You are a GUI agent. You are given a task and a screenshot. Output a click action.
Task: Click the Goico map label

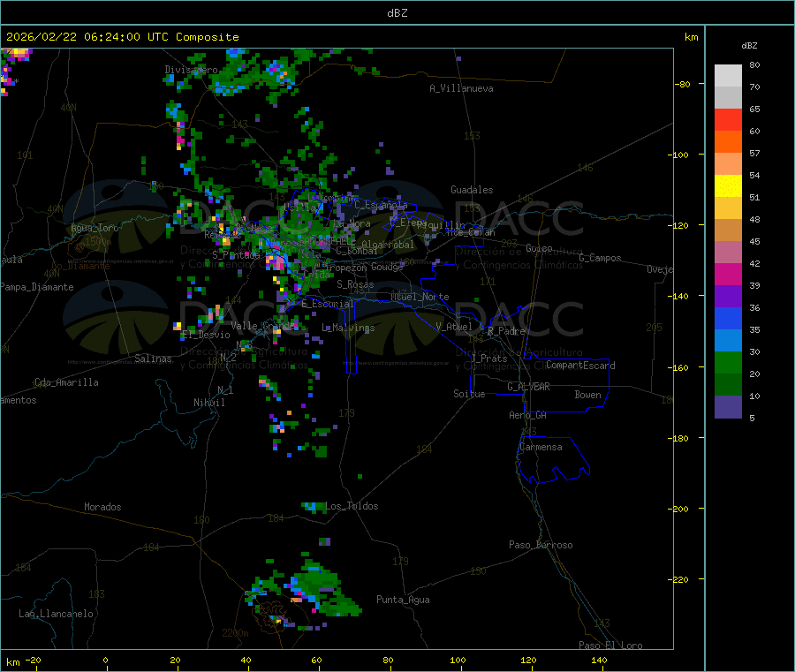tap(539, 248)
